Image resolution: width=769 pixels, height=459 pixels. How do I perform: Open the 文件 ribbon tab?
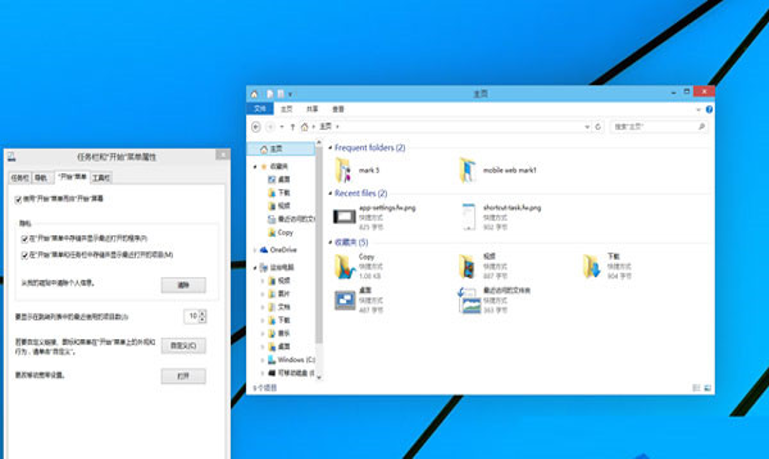pos(260,108)
